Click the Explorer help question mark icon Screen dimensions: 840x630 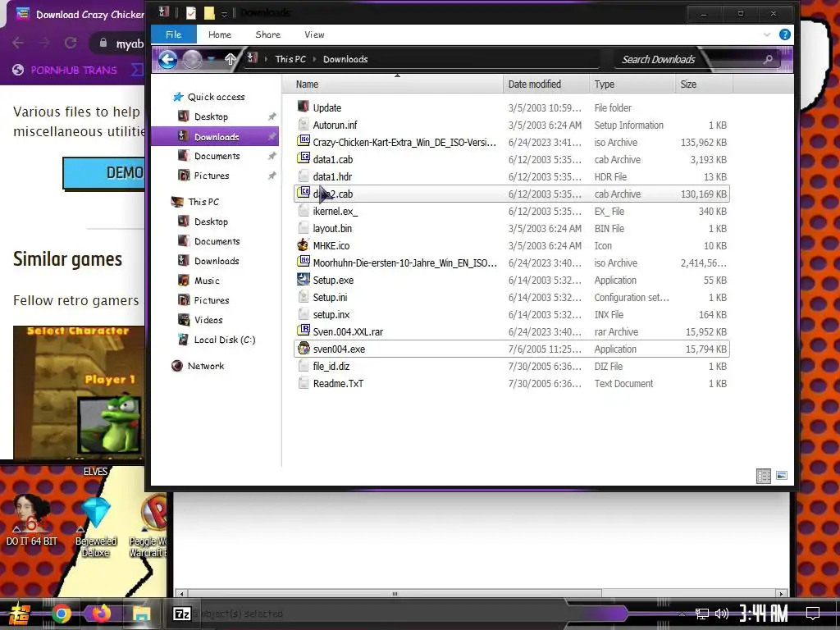click(785, 34)
